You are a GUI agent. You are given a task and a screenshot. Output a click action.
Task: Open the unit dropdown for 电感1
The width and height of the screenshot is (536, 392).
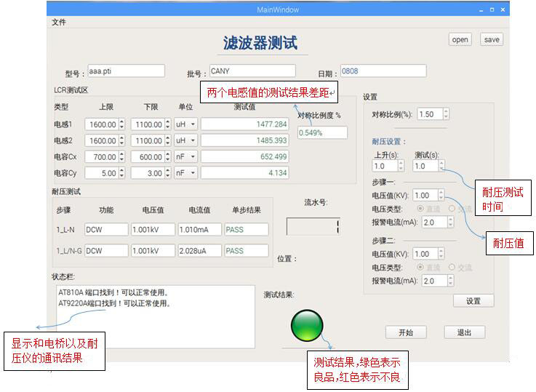coord(185,124)
